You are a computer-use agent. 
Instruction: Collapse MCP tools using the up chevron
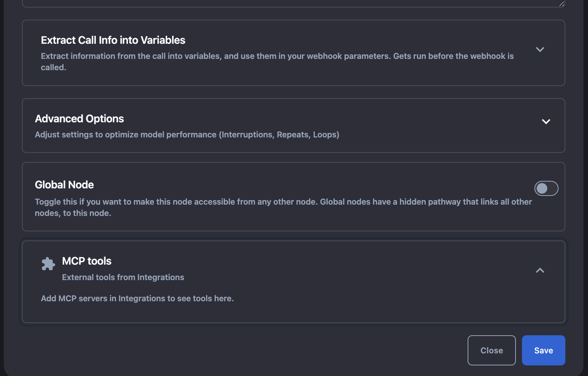point(540,270)
